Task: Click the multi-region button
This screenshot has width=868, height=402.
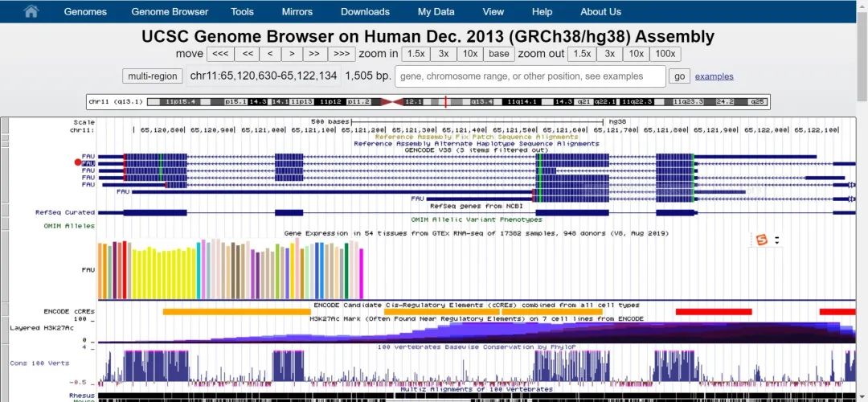Action: pyautogui.click(x=153, y=76)
